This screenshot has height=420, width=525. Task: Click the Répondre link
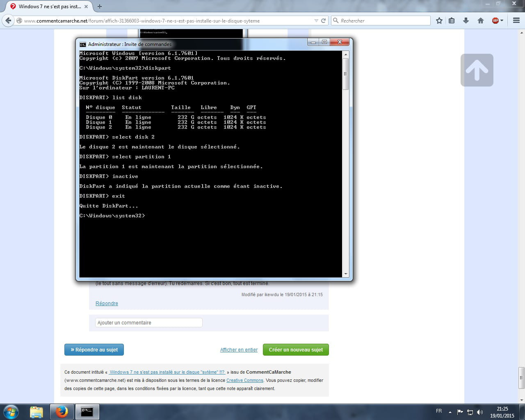[x=107, y=304]
